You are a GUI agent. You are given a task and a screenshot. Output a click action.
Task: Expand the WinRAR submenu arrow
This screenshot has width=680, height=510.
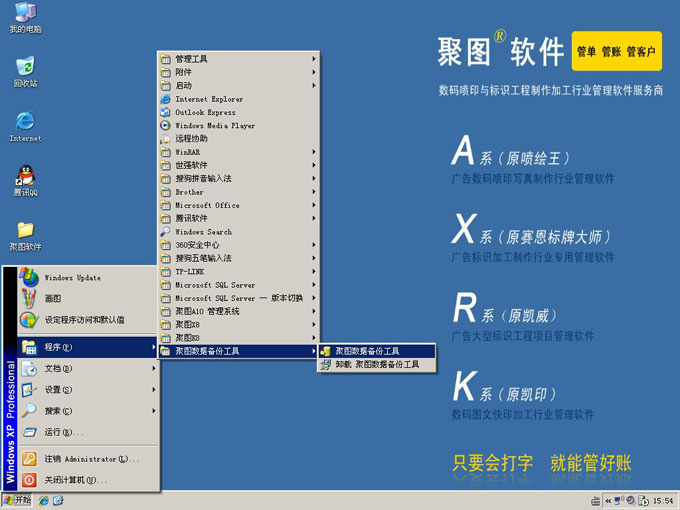coord(314,152)
